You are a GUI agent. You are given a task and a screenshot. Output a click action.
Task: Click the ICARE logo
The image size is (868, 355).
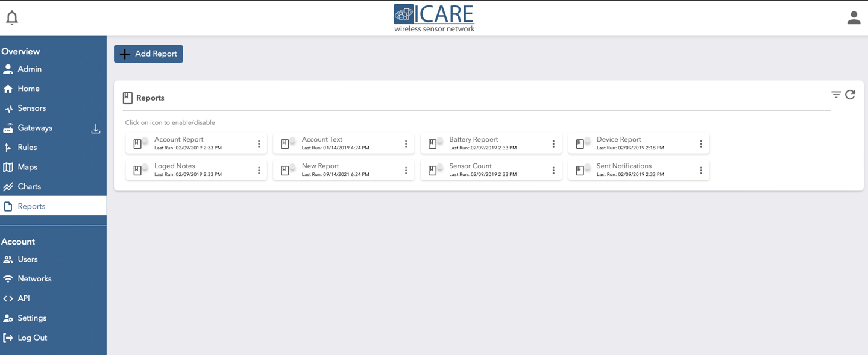pyautogui.click(x=434, y=18)
